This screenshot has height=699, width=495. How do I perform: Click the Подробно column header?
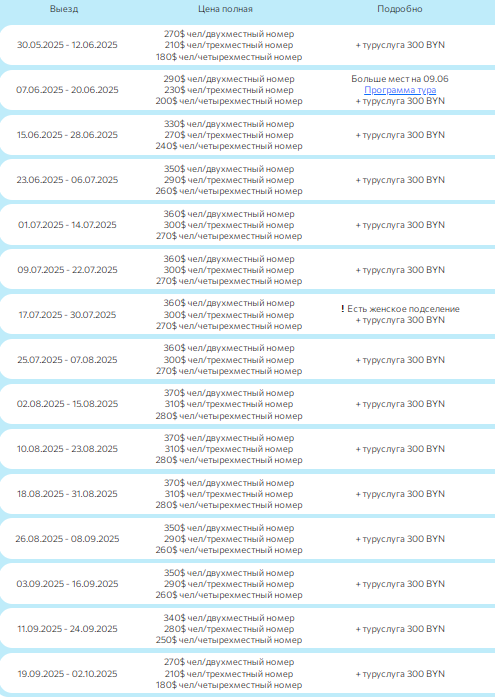point(400,9)
